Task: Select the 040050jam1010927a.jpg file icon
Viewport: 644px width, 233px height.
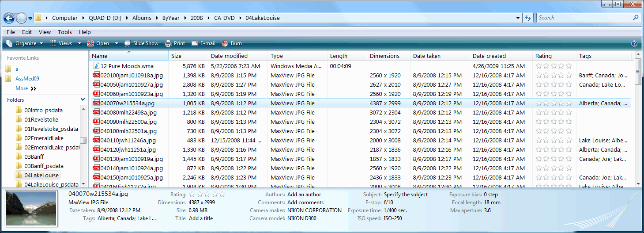Action: [96, 84]
